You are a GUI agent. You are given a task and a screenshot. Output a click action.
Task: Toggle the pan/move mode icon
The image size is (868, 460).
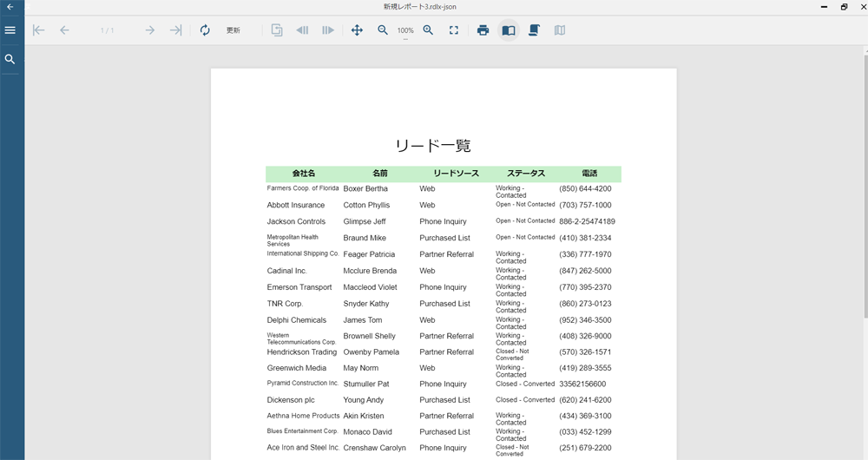pos(357,30)
